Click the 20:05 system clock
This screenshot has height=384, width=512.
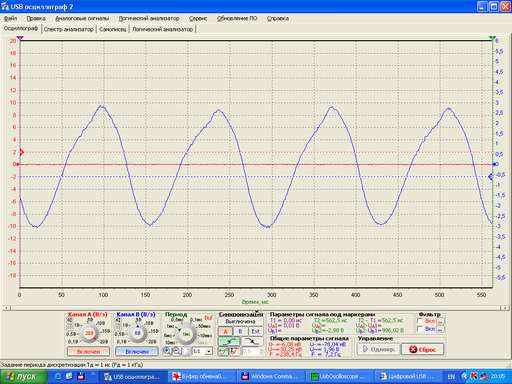(498, 377)
